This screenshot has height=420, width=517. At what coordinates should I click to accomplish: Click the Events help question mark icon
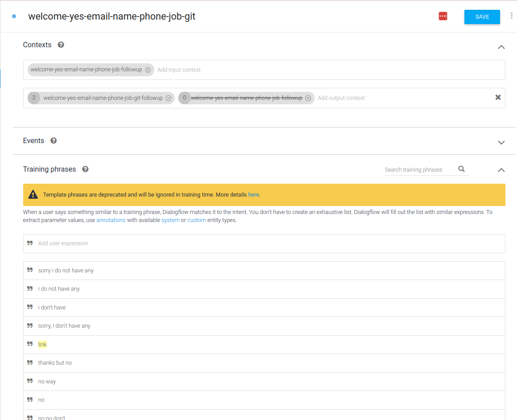pyautogui.click(x=53, y=141)
